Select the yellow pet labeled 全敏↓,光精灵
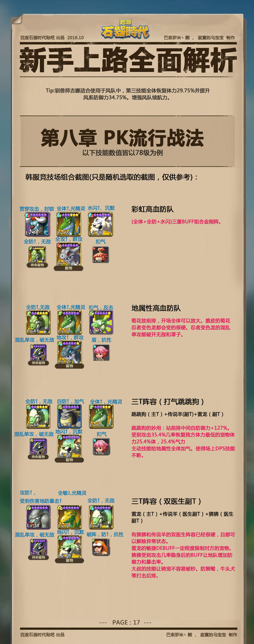Viewport: 254px width, 644px height. pos(69,517)
